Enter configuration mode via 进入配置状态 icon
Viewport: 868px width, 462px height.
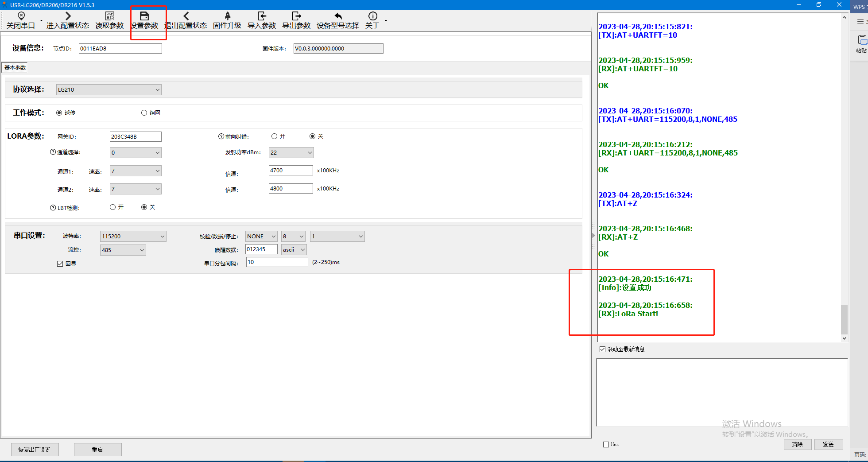tap(68, 16)
